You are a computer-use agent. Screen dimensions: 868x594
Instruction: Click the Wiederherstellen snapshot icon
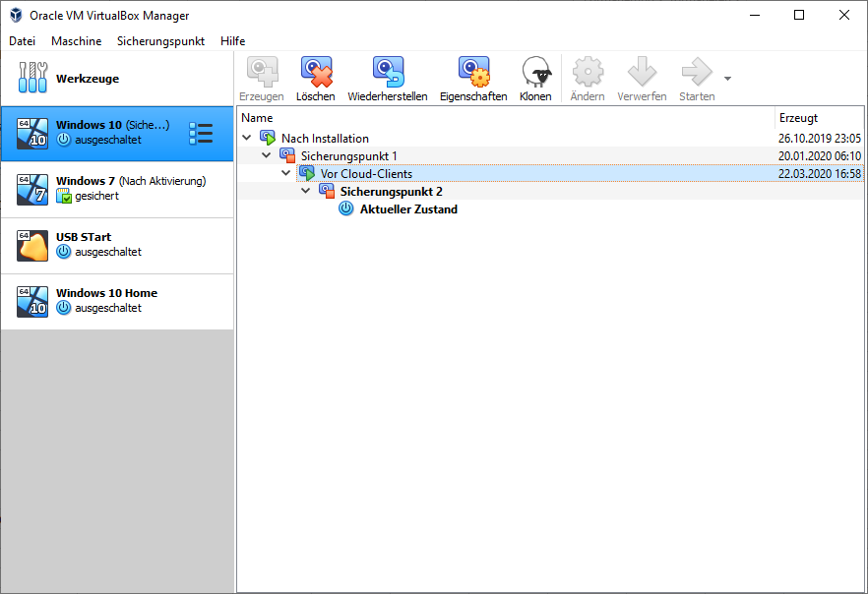point(387,73)
